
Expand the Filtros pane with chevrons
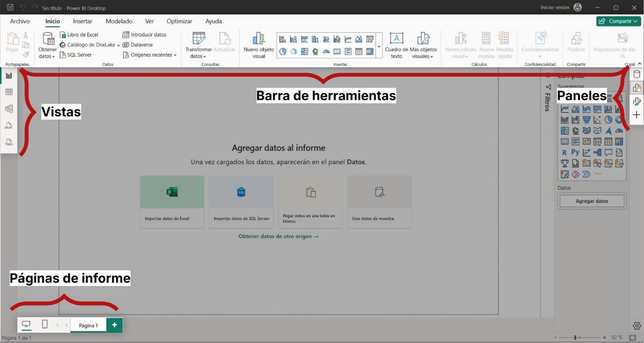pyautogui.click(x=548, y=76)
